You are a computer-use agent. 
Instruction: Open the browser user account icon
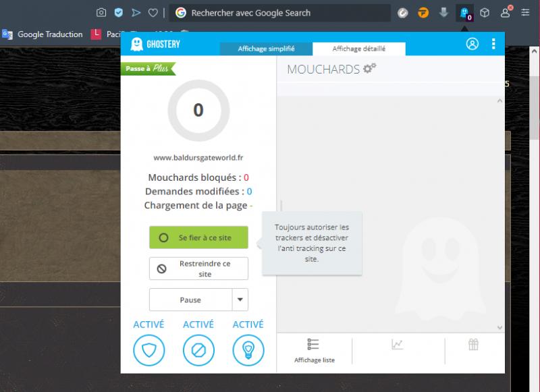[x=506, y=12]
